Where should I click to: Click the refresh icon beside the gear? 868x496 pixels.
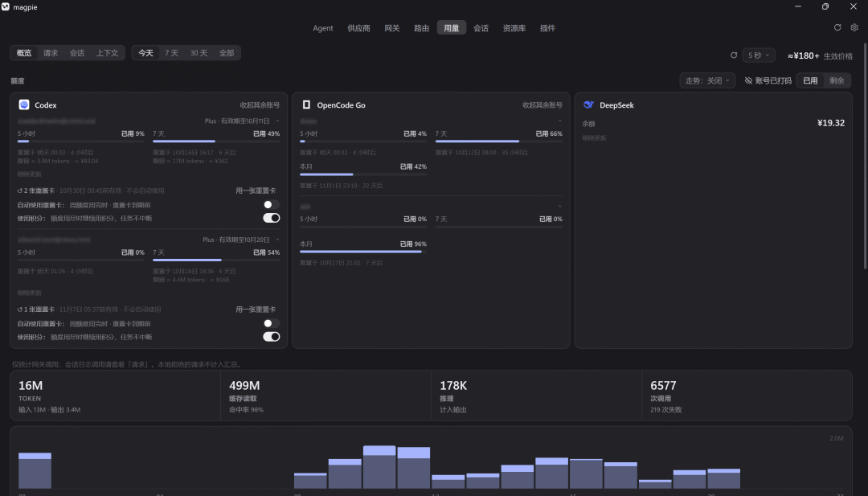click(837, 27)
